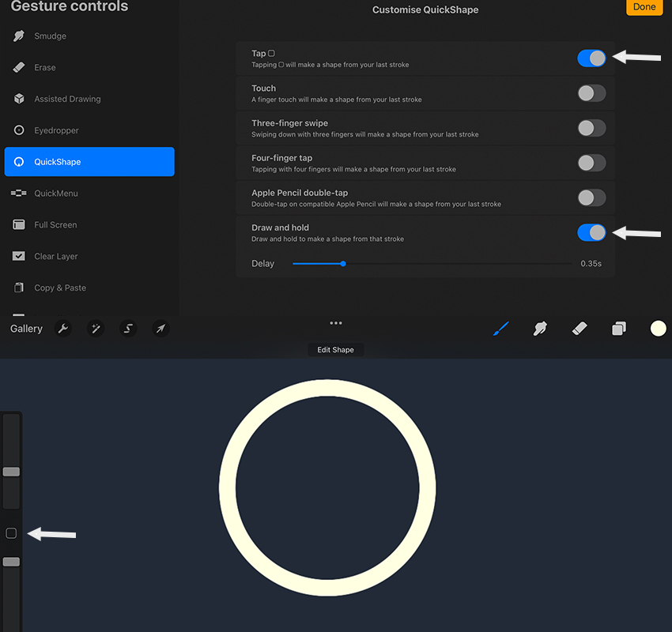Select the Adjustments magic wand
The height and width of the screenshot is (632, 672).
[95, 328]
